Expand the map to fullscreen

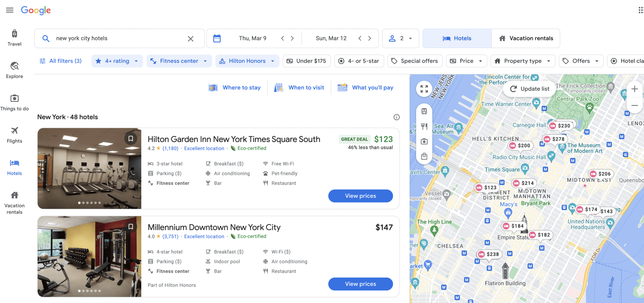click(x=424, y=89)
